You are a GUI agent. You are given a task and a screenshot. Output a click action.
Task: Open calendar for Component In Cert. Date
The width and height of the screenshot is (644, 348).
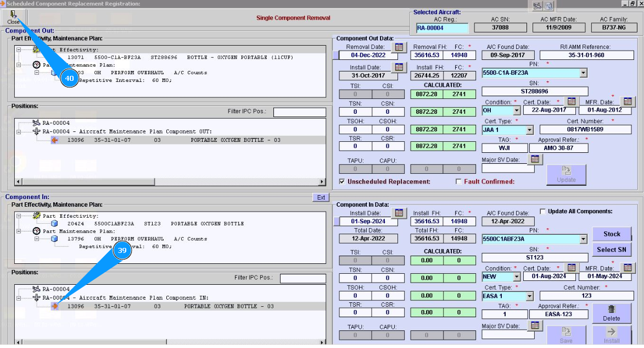[x=572, y=268]
